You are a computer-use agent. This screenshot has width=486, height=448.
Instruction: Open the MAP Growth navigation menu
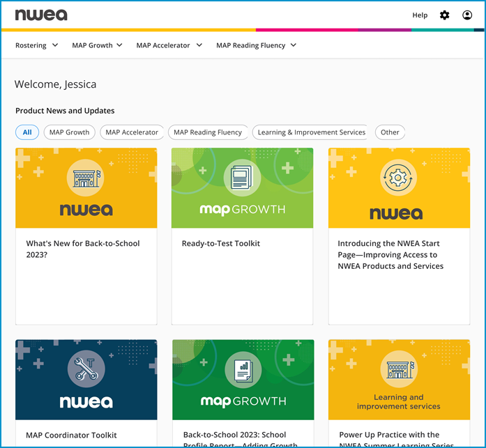(98, 45)
